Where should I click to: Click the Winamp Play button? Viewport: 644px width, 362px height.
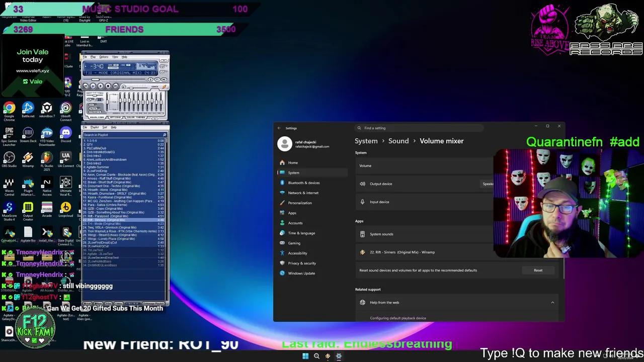[x=93, y=86]
